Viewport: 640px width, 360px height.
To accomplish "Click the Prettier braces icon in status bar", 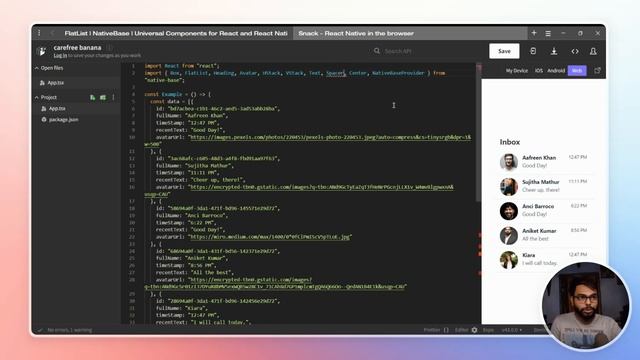I will point(446,330).
